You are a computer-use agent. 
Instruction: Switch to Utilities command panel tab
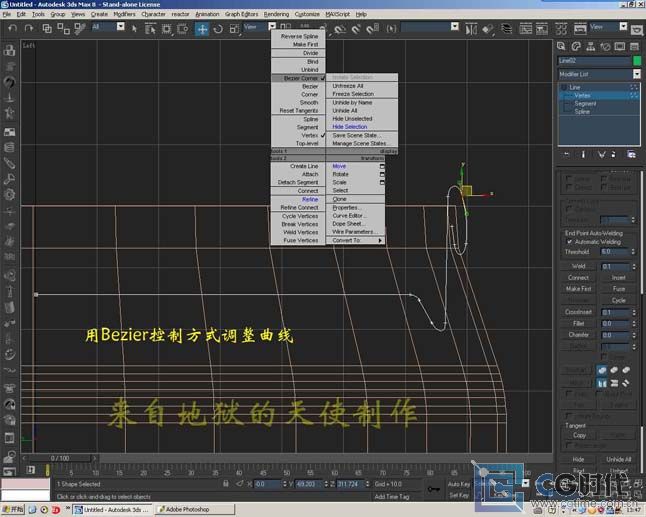[635, 46]
